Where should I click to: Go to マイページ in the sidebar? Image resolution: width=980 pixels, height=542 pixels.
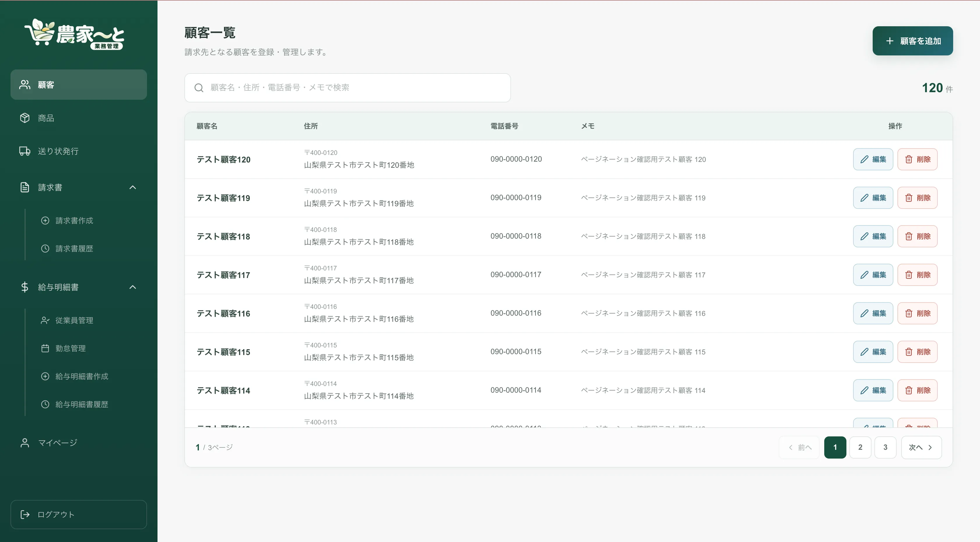coord(78,443)
